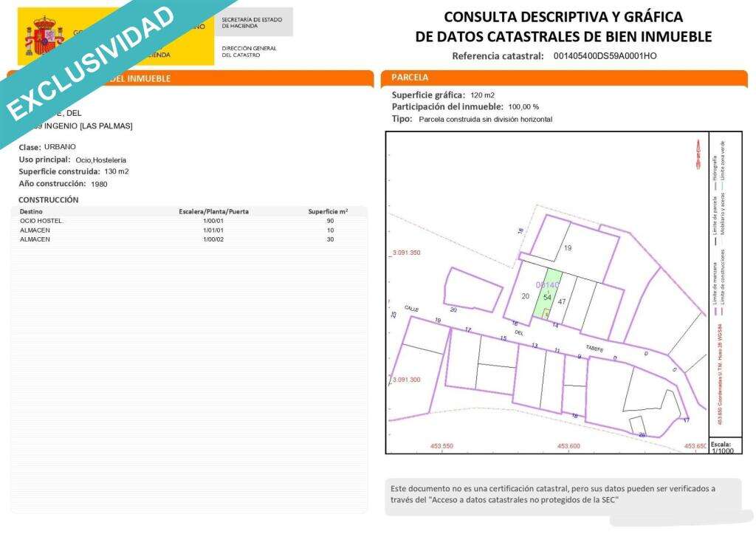This screenshot has height=534, width=756.
Task: Click the '453.600' map coordinate label
Action: (568, 446)
